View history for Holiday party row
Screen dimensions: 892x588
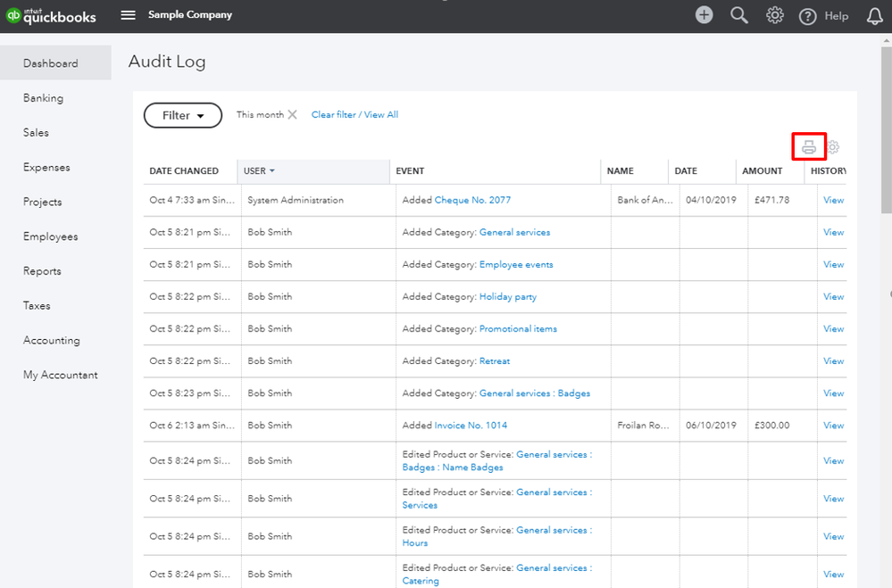click(833, 297)
